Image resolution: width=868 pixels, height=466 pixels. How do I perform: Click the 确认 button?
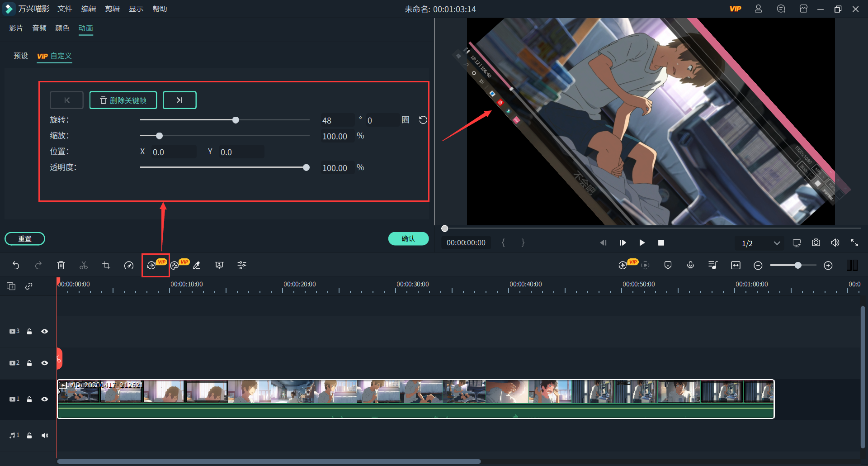tap(408, 238)
